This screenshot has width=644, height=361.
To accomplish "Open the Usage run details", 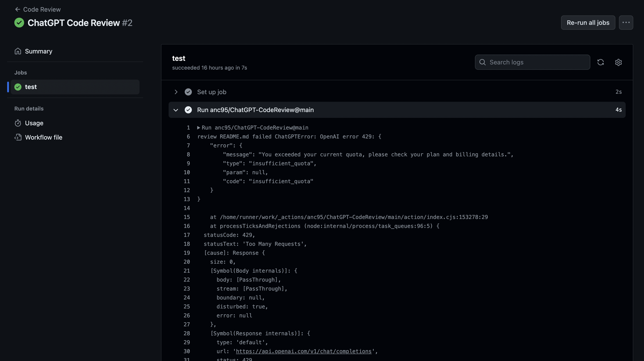I will (34, 123).
